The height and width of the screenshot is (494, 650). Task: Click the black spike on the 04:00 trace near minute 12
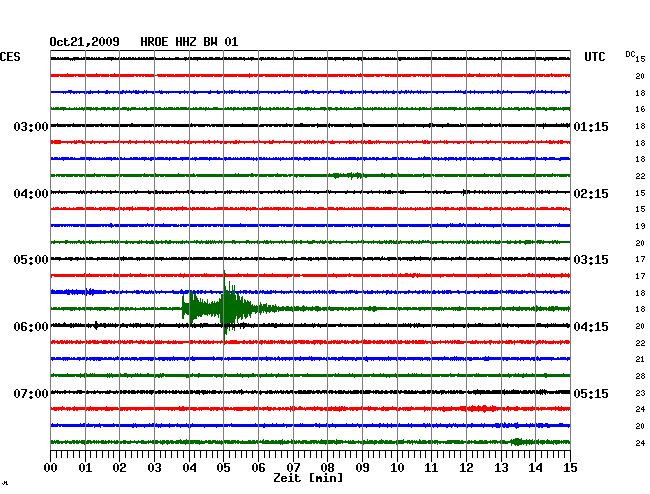[465, 192]
